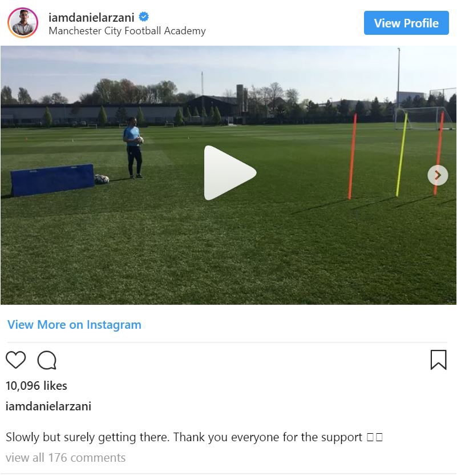Click the yellow training pole in video
457x476 pixels.
click(x=402, y=155)
